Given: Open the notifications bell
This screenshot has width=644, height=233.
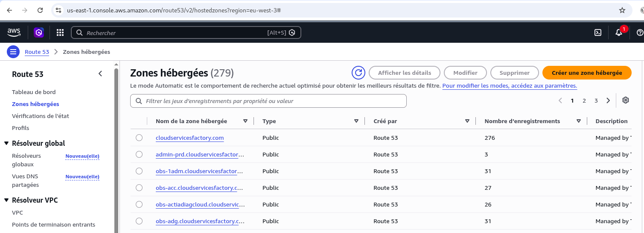Looking at the screenshot, I should (x=619, y=32).
